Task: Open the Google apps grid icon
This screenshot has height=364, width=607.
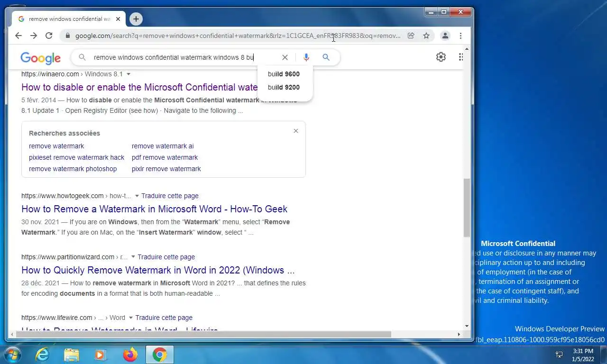Action: [460, 57]
